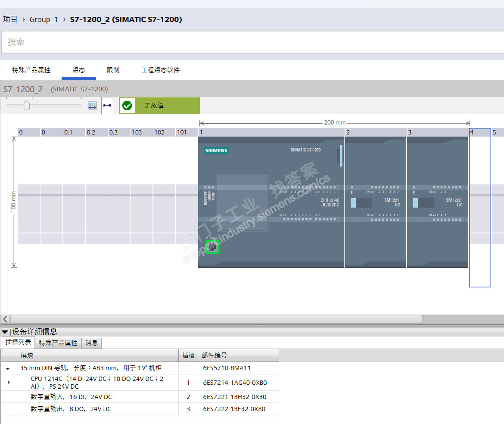Viewport: 504px width, 424px height.
Task: Click the 模块 column header
Action: click(x=98, y=355)
